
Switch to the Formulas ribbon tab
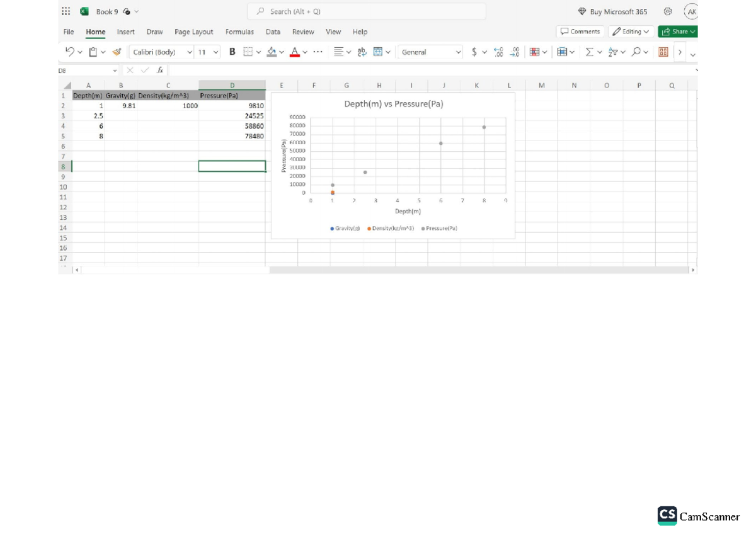pyautogui.click(x=239, y=31)
